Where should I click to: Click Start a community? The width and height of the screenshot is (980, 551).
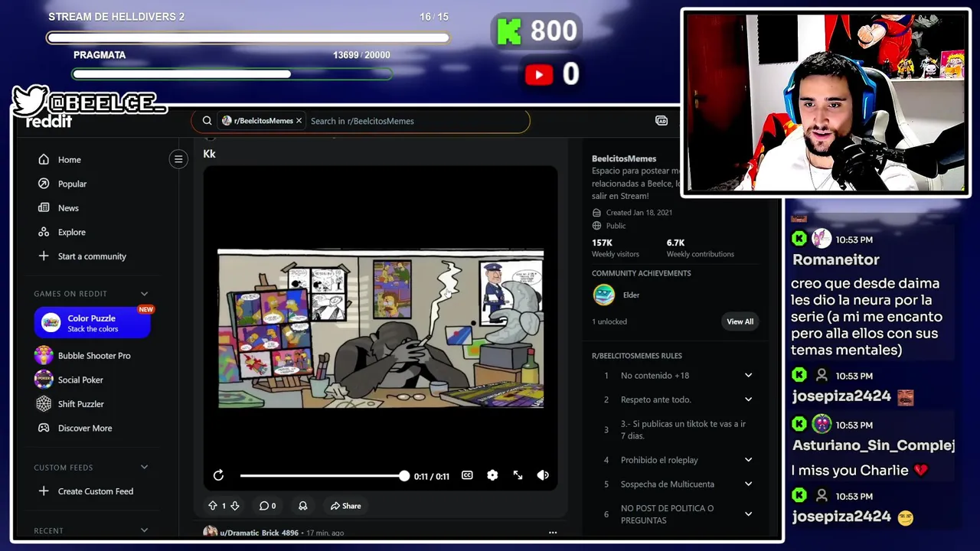click(90, 256)
